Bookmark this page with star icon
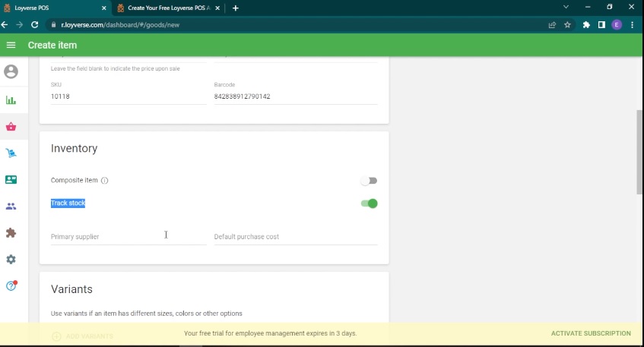The width and height of the screenshot is (644, 347). [x=568, y=25]
